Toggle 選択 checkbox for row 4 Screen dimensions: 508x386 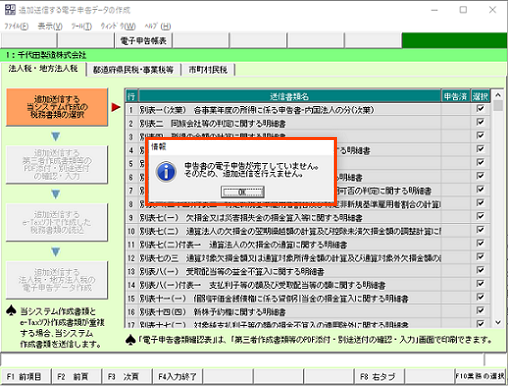480,149
